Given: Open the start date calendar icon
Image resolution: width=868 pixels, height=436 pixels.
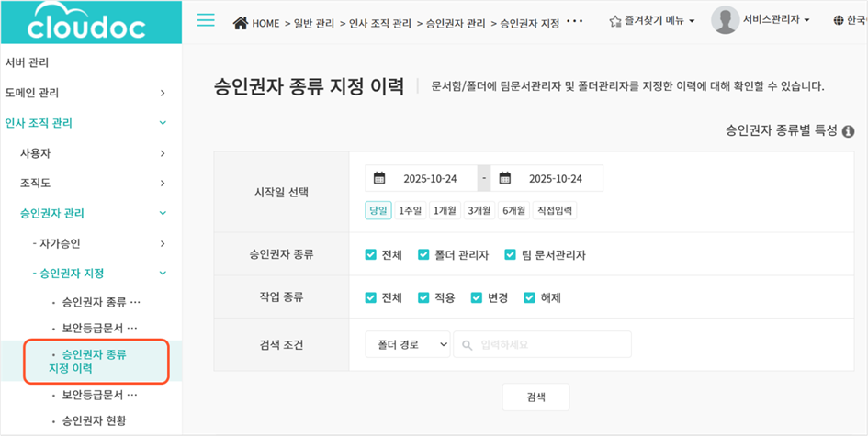Looking at the screenshot, I should coord(379,178).
